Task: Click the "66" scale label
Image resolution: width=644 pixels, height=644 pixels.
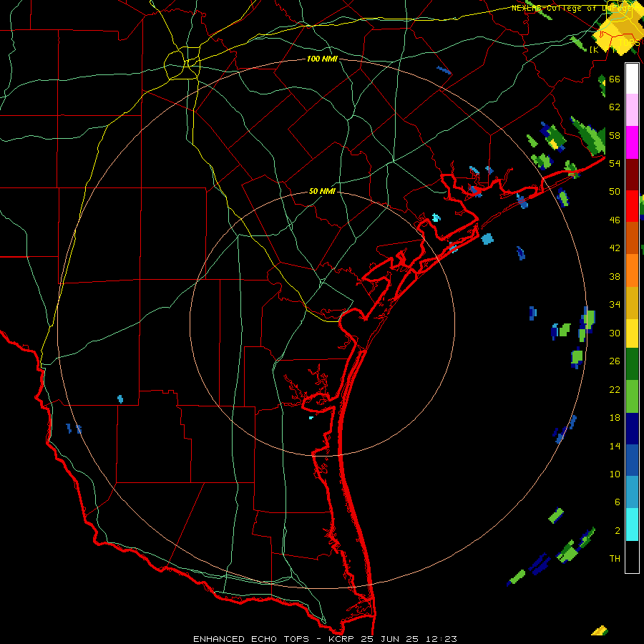Action: (x=615, y=79)
